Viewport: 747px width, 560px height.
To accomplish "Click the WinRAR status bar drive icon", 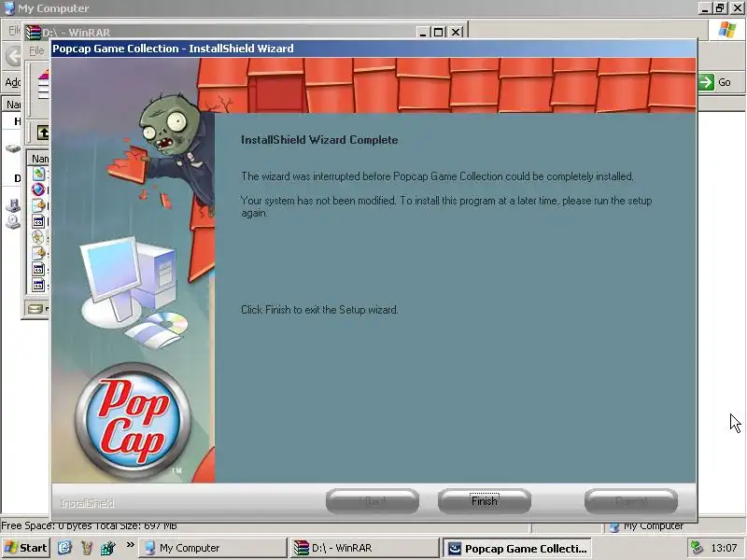I will (x=35, y=309).
